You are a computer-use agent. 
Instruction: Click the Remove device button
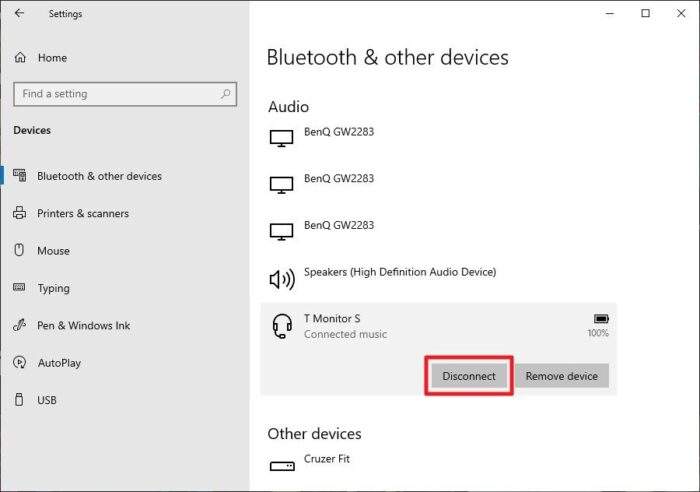tap(562, 376)
